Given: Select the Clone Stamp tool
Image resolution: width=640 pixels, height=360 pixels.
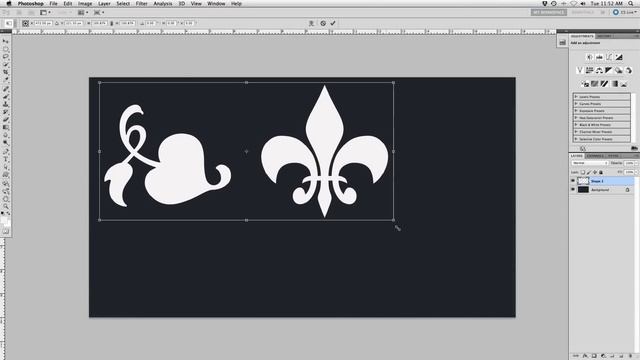Looking at the screenshot, I should click(x=6, y=103).
